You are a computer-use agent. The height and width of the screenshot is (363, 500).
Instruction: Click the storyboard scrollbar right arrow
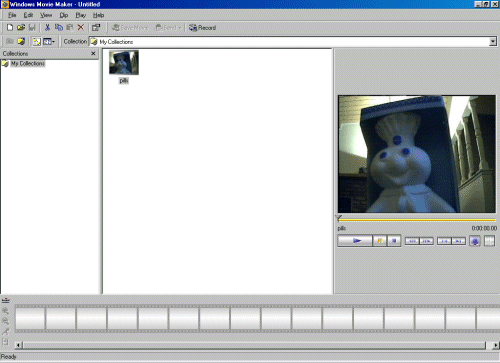point(496,345)
